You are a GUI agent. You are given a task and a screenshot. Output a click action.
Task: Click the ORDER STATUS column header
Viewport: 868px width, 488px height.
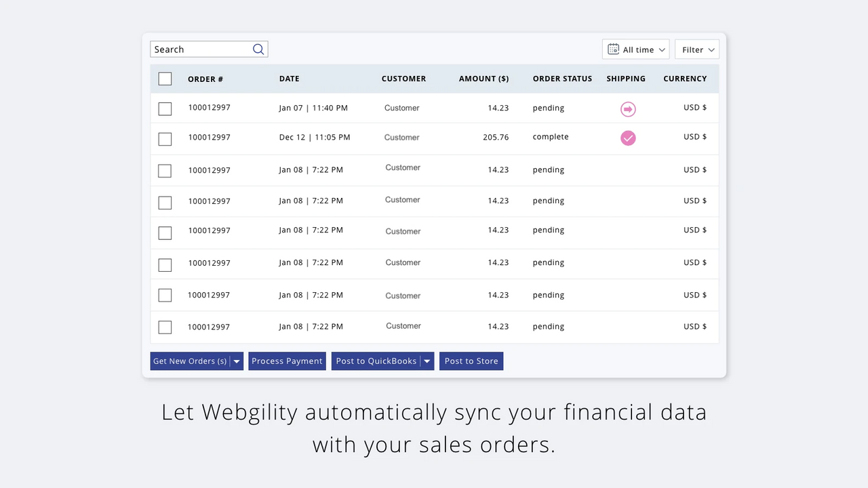pyautogui.click(x=562, y=79)
